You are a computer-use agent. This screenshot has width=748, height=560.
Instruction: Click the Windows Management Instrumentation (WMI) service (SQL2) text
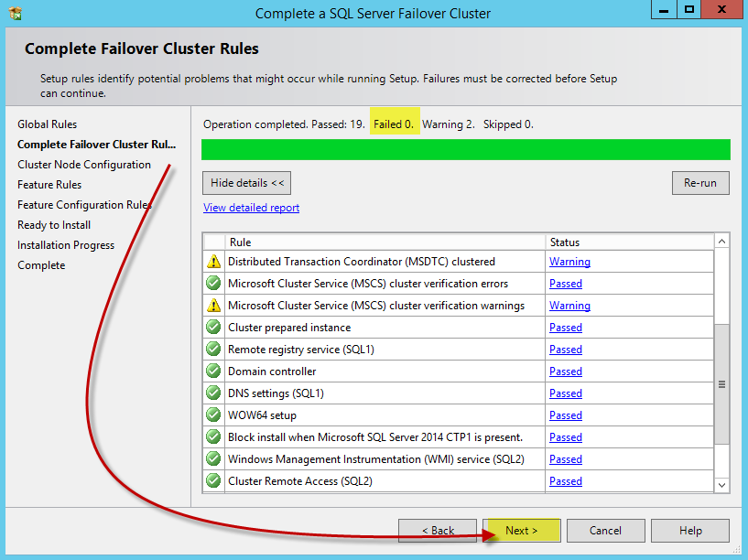pos(376,459)
